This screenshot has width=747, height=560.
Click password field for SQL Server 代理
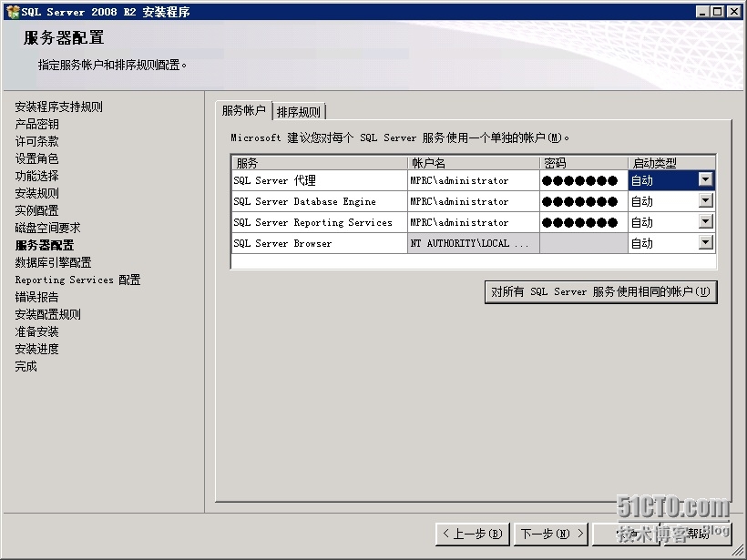tap(584, 180)
